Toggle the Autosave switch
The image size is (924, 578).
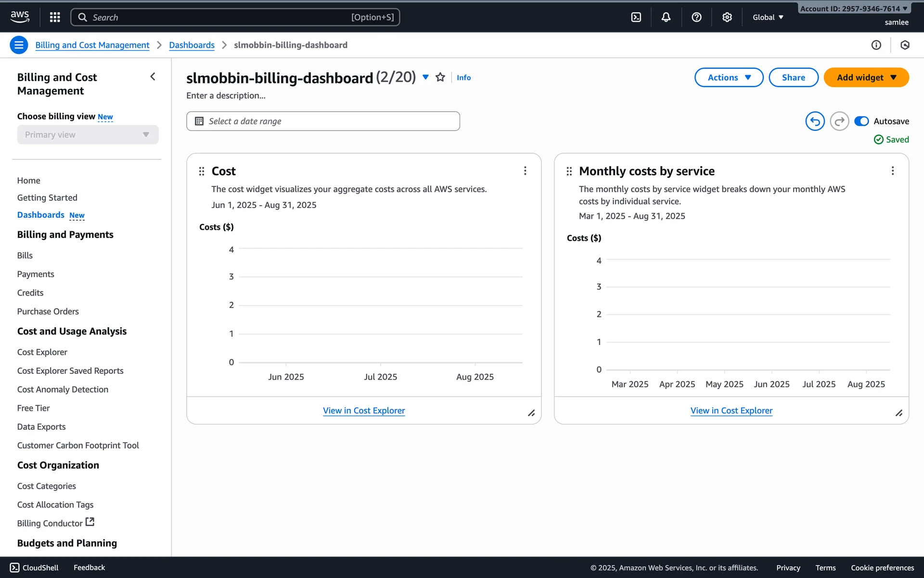(861, 121)
